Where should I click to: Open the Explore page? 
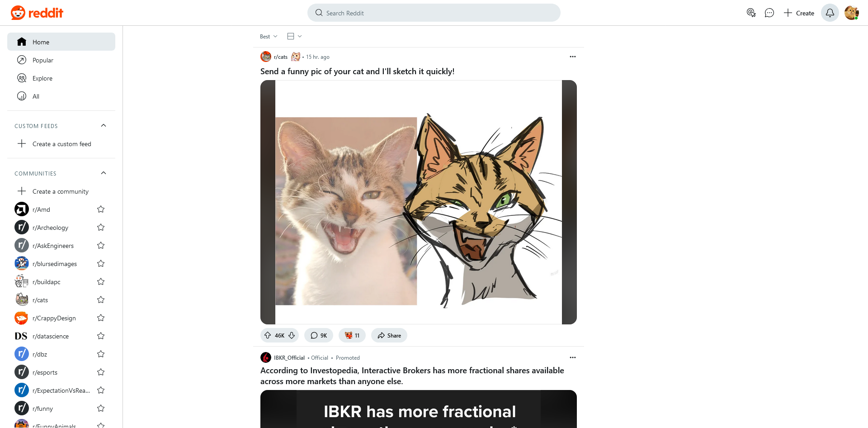pyautogui.click(x=42, y=78)
